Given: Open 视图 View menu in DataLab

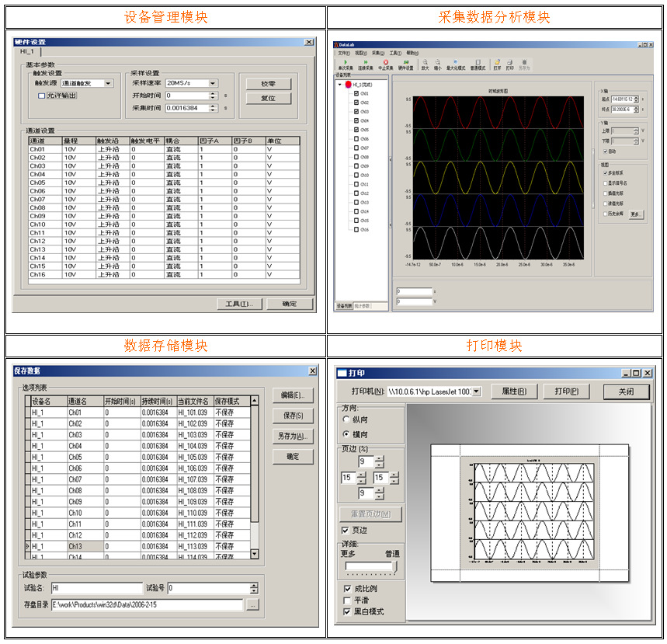Looking at the screenshot, I should coord(361,53).
